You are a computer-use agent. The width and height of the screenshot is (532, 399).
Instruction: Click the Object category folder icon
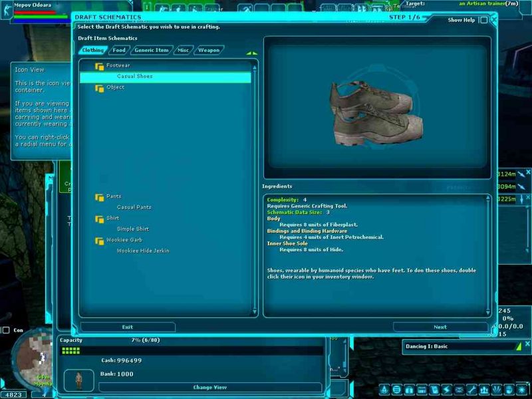pos(99,88)
